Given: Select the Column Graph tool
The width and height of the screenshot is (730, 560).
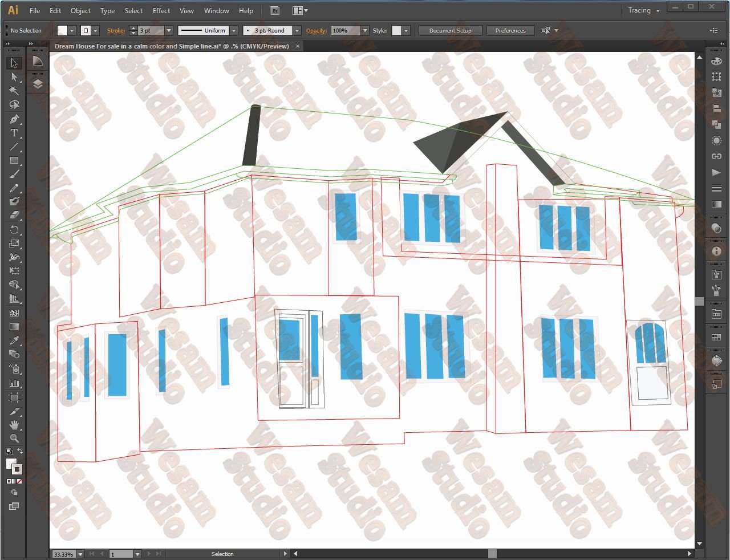Looking at the screenshot, I should coord(14,383).
